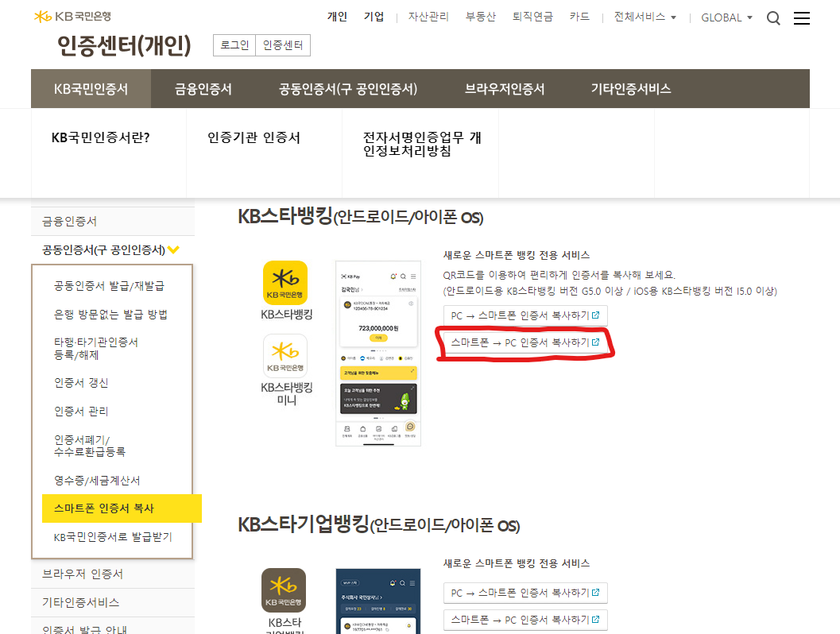
Task: Open 공동인증서 발급/재발급 sidebar item
Action: coord(109,286)
